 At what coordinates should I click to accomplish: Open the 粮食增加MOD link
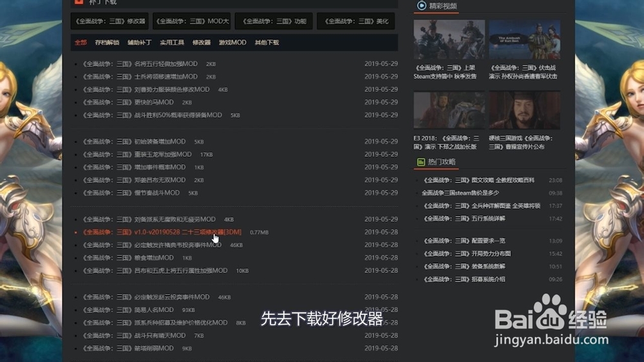[128, 258]
